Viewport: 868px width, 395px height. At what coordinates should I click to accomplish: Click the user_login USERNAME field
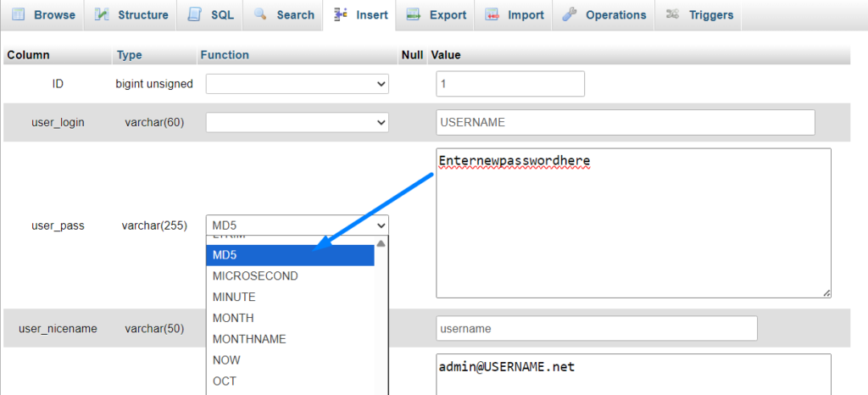pyautogui.click(x=626, y=122)
